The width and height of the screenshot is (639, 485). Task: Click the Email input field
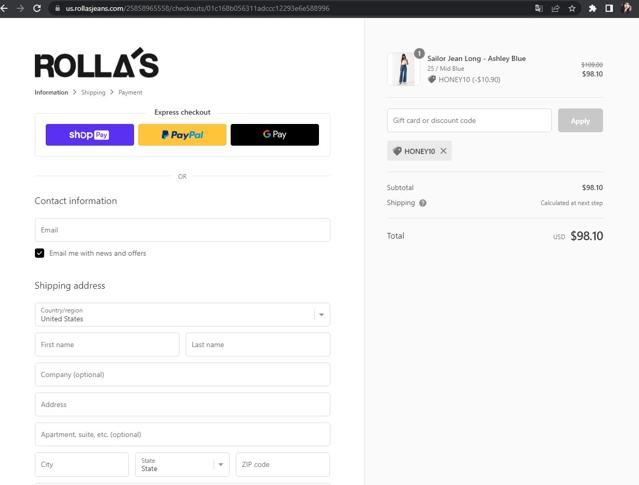pos(182,230)
